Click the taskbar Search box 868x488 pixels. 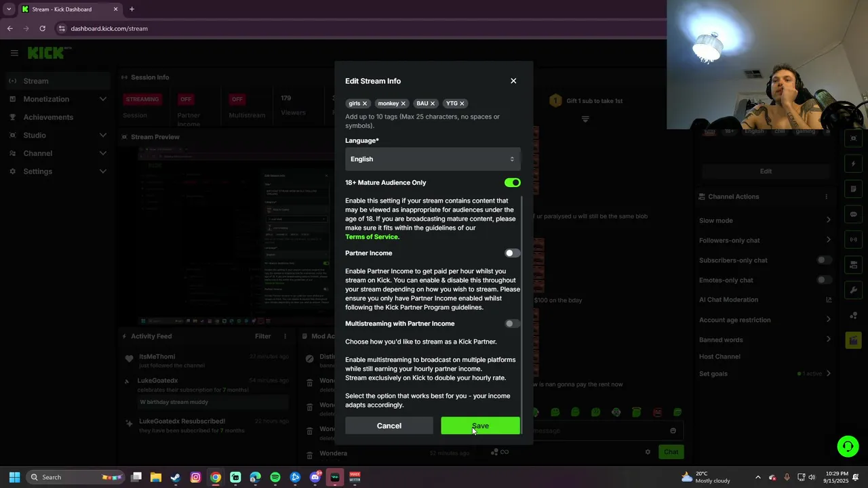(x=77, y=477)
